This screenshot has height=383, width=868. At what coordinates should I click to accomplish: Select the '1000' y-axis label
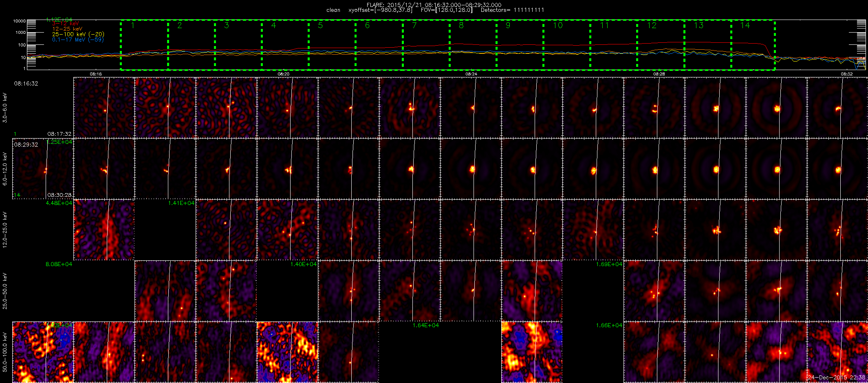click(x=20, y=32)
